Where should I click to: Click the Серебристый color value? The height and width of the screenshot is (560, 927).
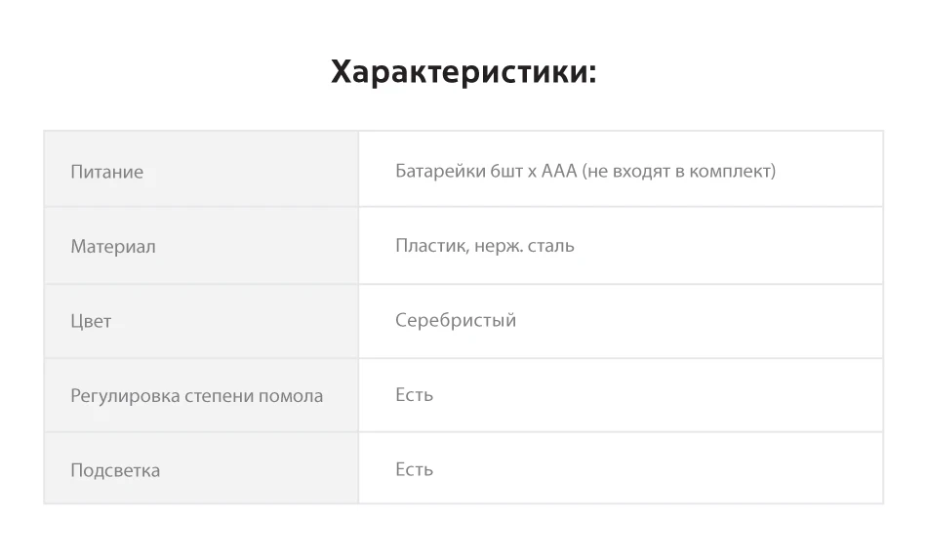click(456, 321)
